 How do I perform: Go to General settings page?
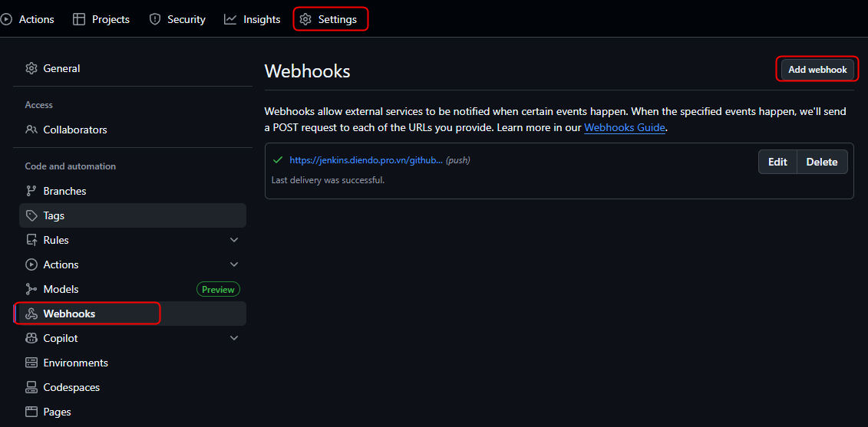click(61, 68)
